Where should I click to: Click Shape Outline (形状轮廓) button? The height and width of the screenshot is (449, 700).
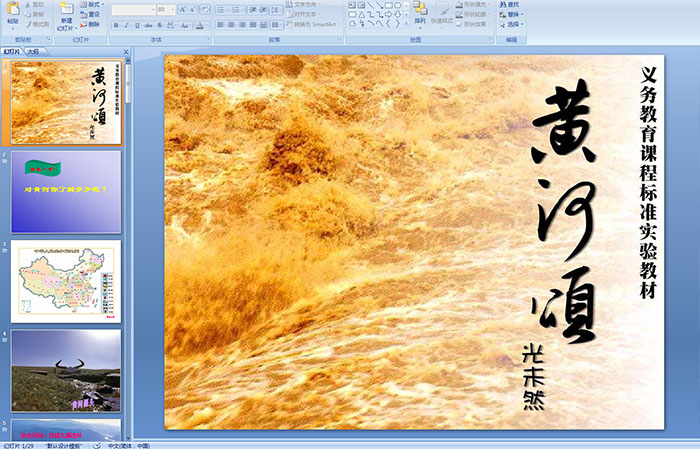point(473,14)
